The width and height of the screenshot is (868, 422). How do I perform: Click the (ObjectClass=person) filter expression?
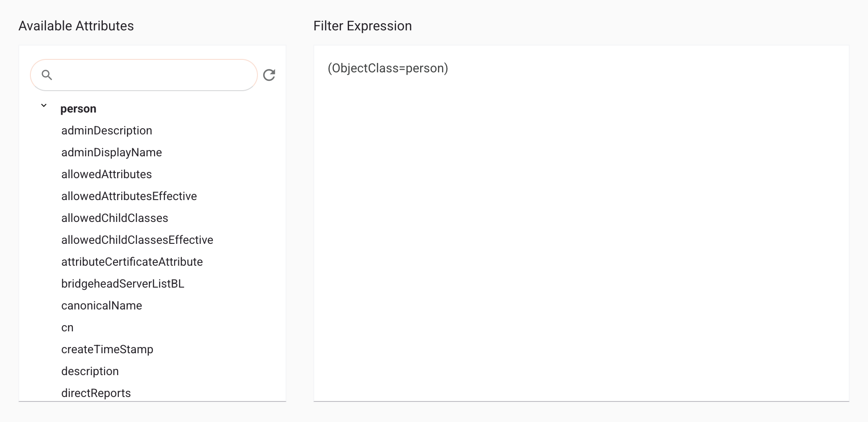click(x=387, y=69)
